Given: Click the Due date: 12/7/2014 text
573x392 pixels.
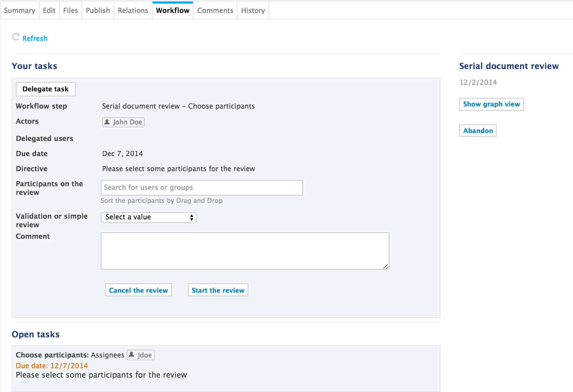Looking at the screenshot, I should click(52, 366).
